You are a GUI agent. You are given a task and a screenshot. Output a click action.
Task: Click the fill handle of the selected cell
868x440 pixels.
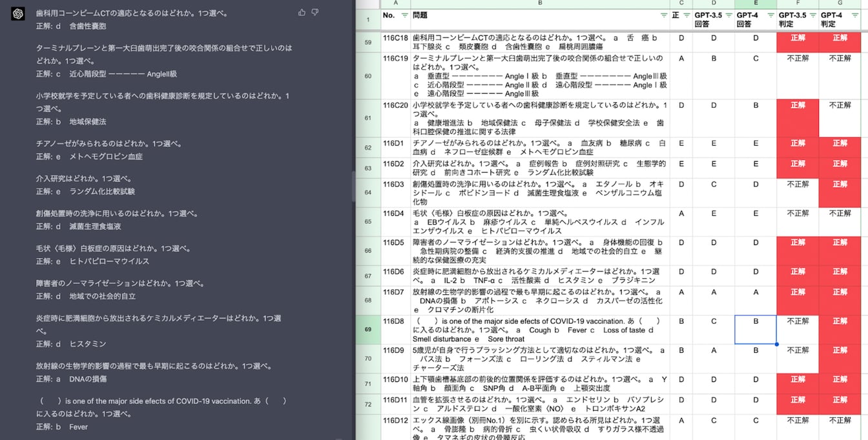tap(776, 345)
